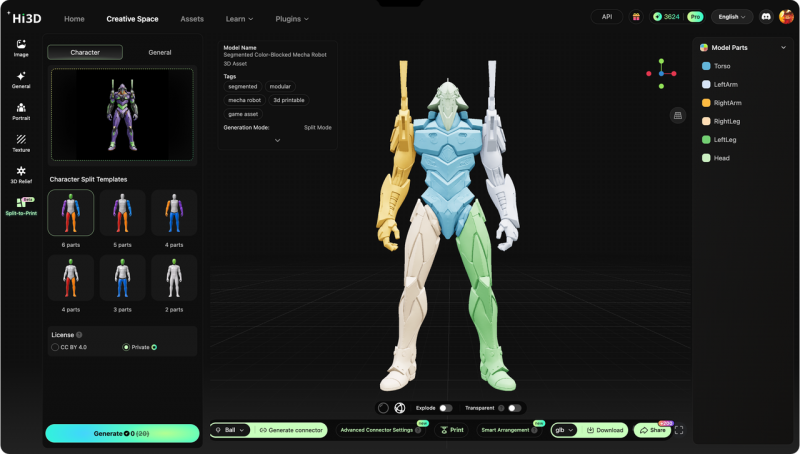The image size is (800, 454).
Task: Click the axis orientation gizmo
Action: click(661, 73)
